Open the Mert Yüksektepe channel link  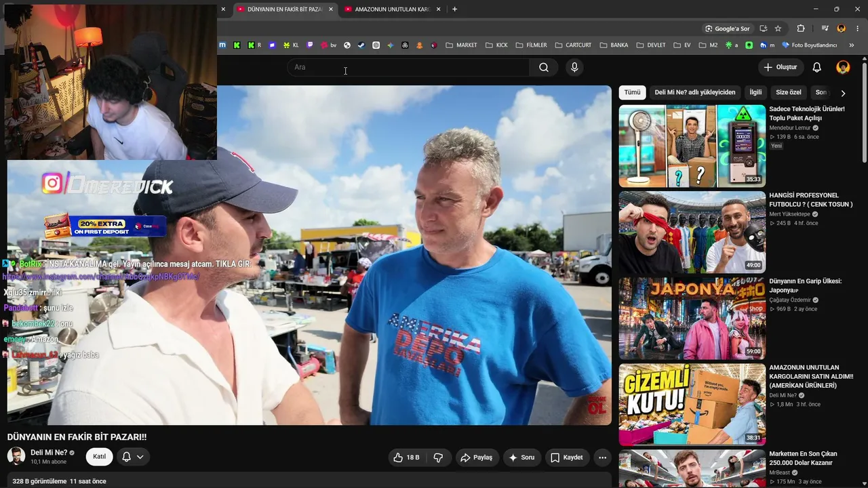pyautogui.click(x=789, y=214)
